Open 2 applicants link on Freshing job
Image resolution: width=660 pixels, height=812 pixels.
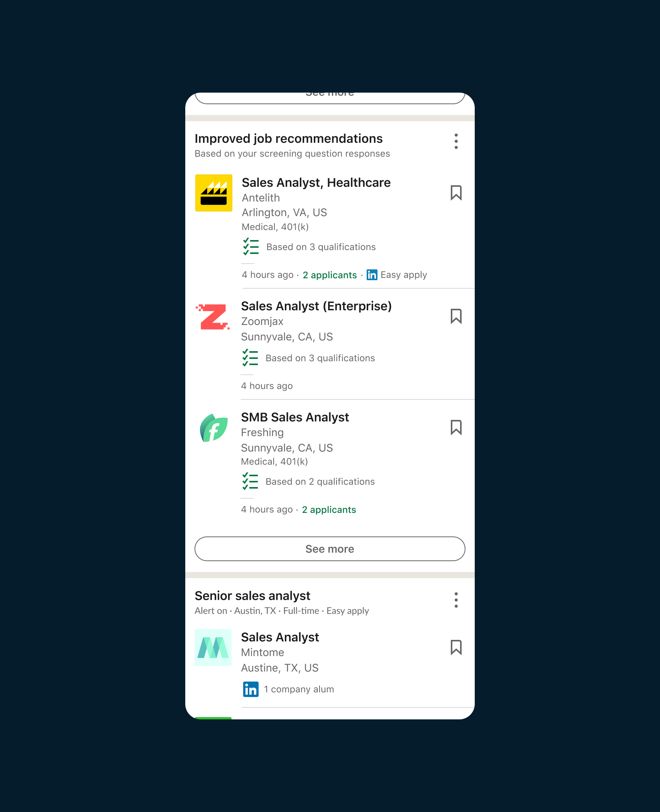tap(329, 509)
